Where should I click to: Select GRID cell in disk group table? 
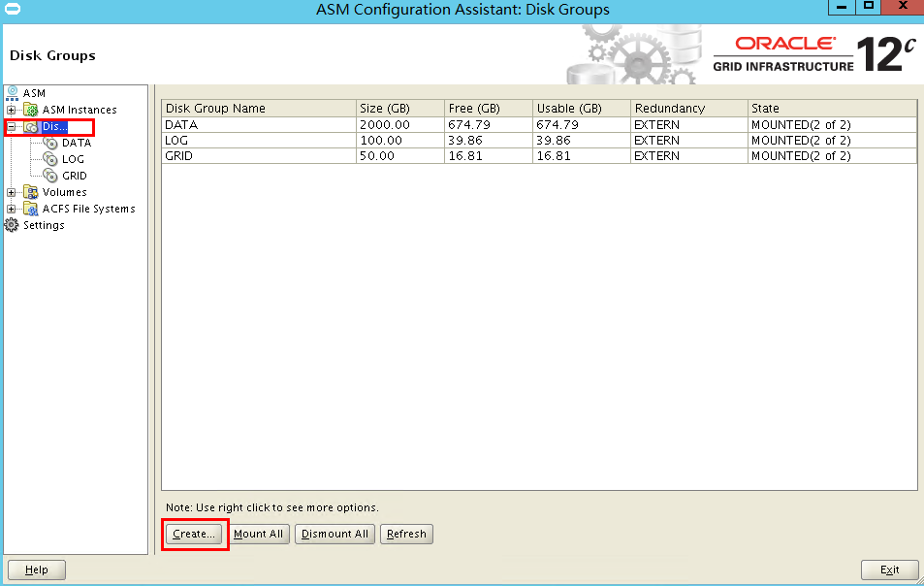tap(259, 155)
